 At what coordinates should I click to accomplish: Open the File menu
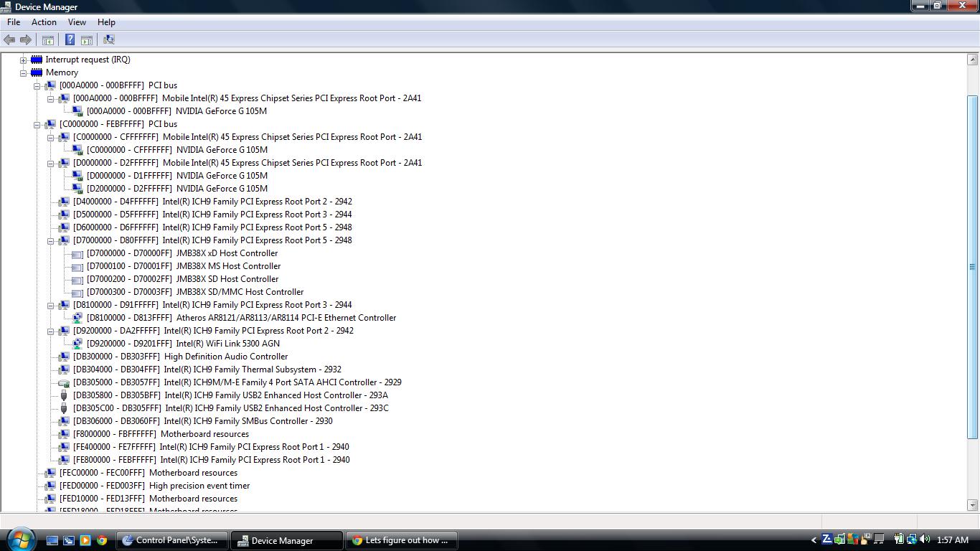click(x=14, y=22)
